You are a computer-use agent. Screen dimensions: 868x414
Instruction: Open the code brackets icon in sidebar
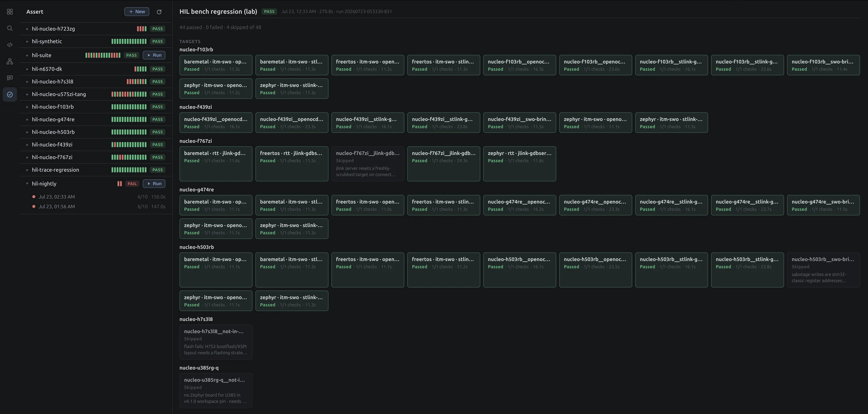[10, 45]
